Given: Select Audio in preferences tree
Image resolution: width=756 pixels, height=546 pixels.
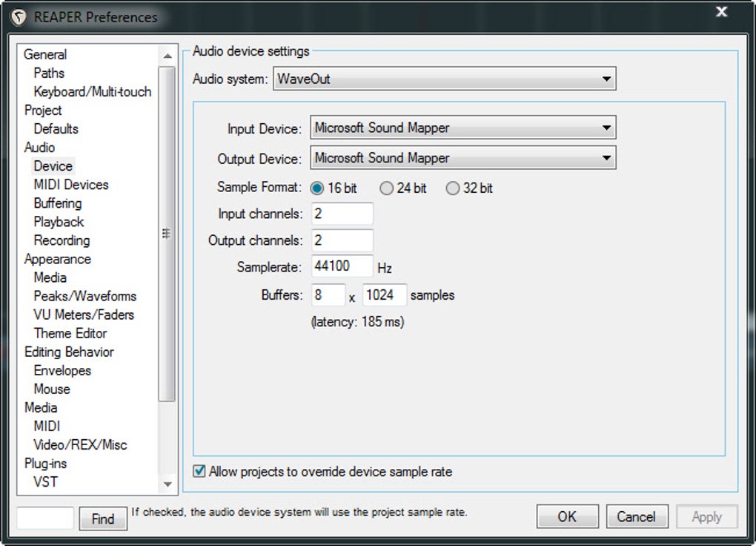Looking at the screenshot, I should pos(39,147).
